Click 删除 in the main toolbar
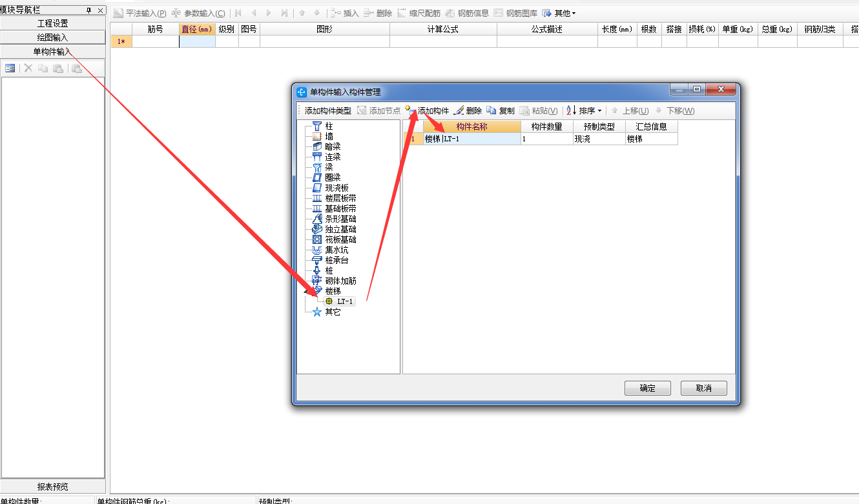 pyautogui.click(x=378, y=13)
